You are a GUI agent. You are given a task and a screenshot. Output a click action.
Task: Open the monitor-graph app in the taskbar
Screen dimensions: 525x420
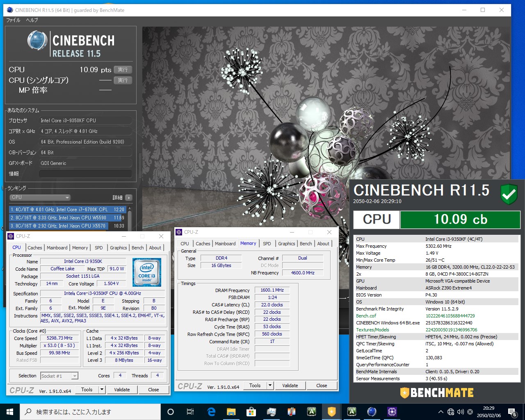(271, 412)
